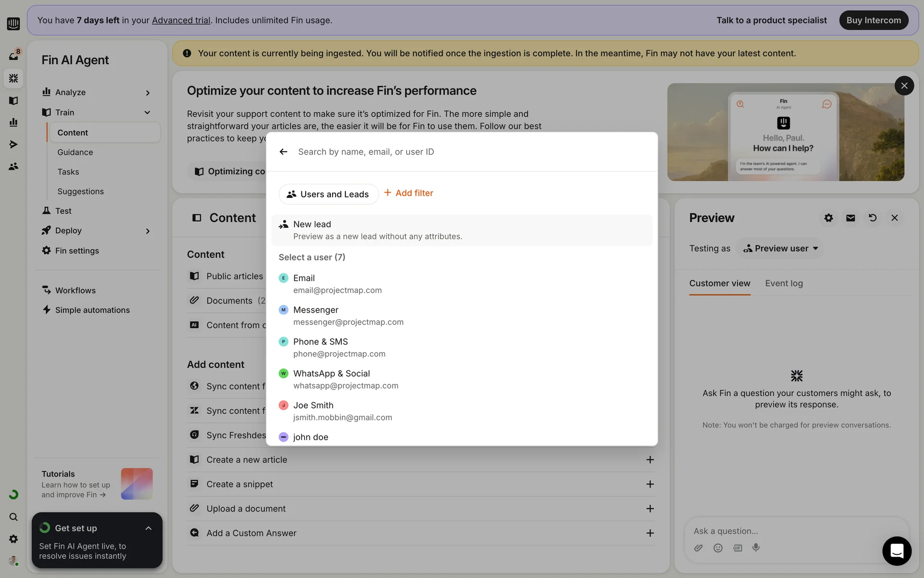924x578 pixels.
Task: Switch to the Event log tab
Action: tap(783, 283)
